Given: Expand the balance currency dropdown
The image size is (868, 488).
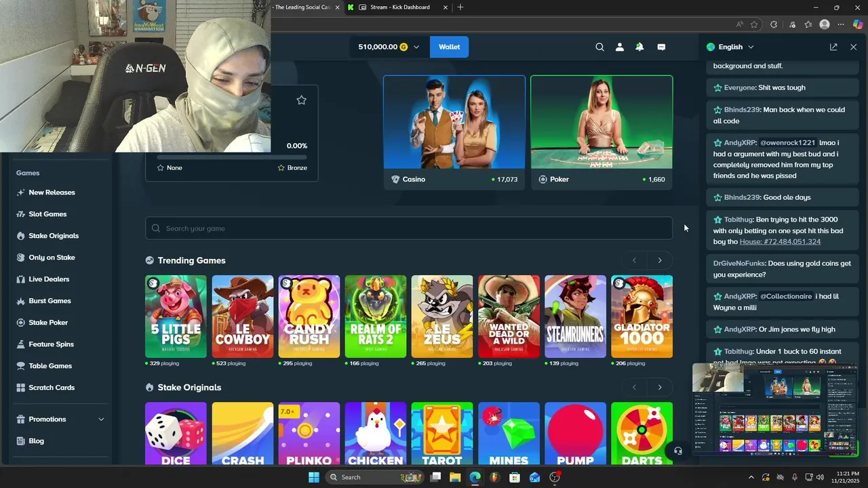Looking at the screenshot, I should [x=416, y=47].
